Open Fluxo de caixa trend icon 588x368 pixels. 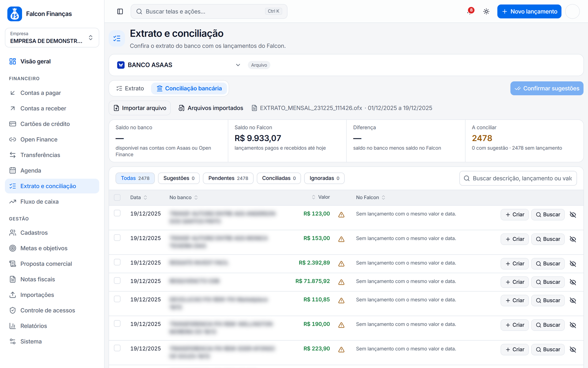point(13,201)
